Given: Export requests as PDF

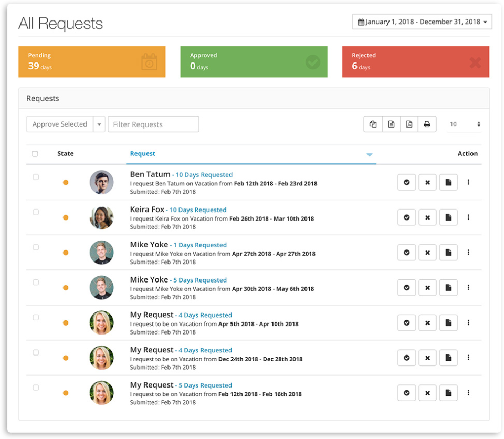Looking at the screenshot, I should click(x=409, y=124).
